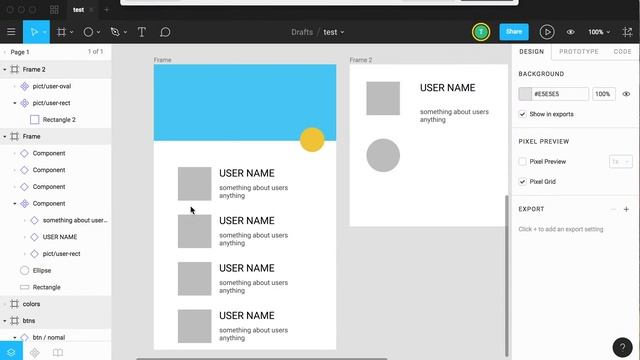Open the pixel preview scale dropdown
The width and height of the screenshot is (640, 360).
click(x=621, y=162)
